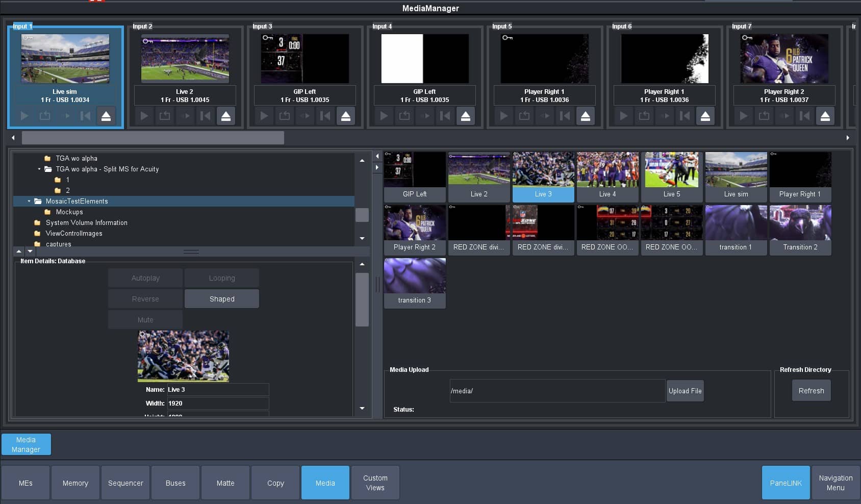Play the Live sim clip on Input 1

tap(24, 116)
